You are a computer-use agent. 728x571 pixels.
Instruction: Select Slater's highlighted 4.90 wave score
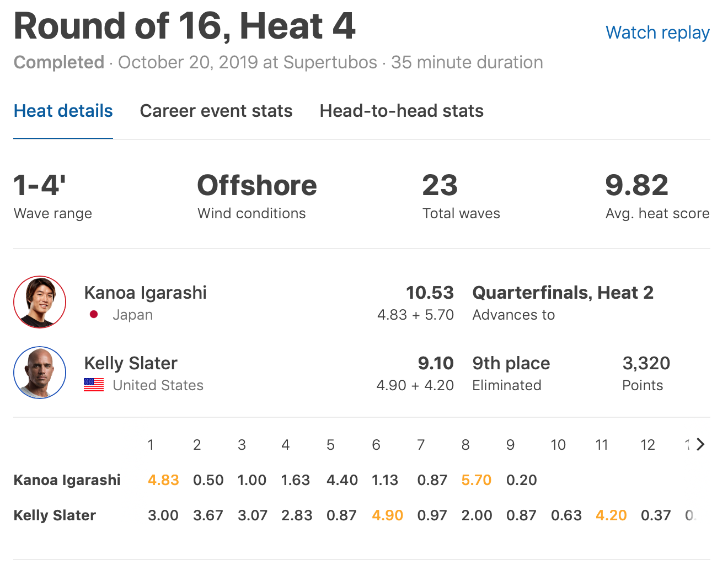click(387, 515)
